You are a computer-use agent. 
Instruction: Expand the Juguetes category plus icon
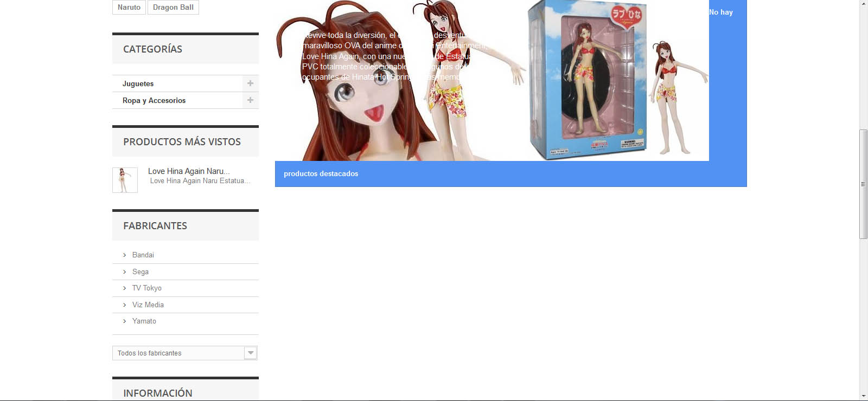coord(250,83)
